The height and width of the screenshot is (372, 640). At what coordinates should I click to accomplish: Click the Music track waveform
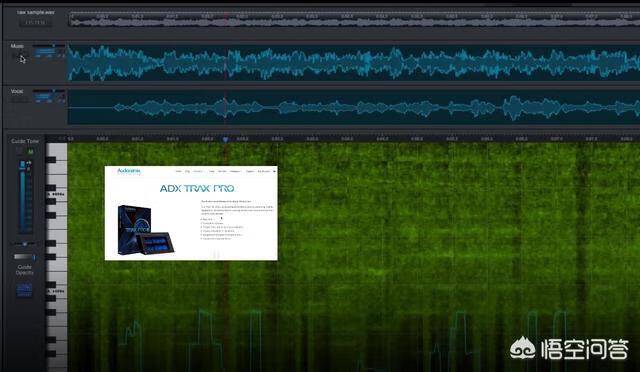(353, 63)
